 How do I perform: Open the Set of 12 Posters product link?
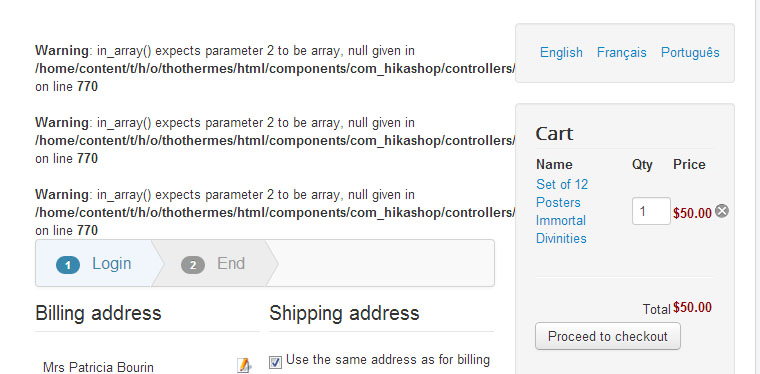[562, 211]
